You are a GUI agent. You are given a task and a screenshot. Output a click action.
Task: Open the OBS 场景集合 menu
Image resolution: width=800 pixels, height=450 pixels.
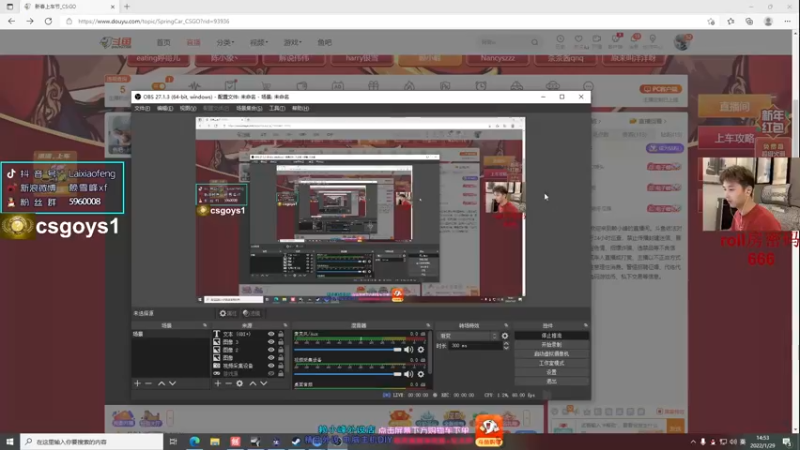pos(249,108)
